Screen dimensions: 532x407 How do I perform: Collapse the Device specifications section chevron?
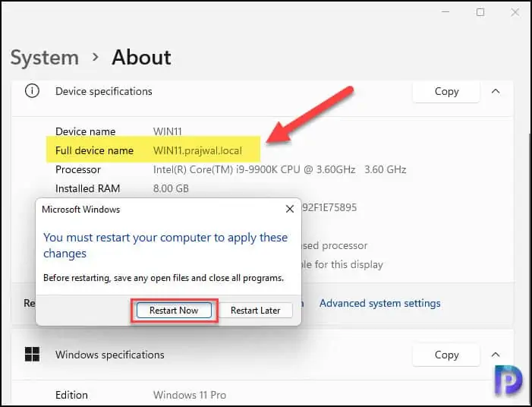tap(496, 91)
